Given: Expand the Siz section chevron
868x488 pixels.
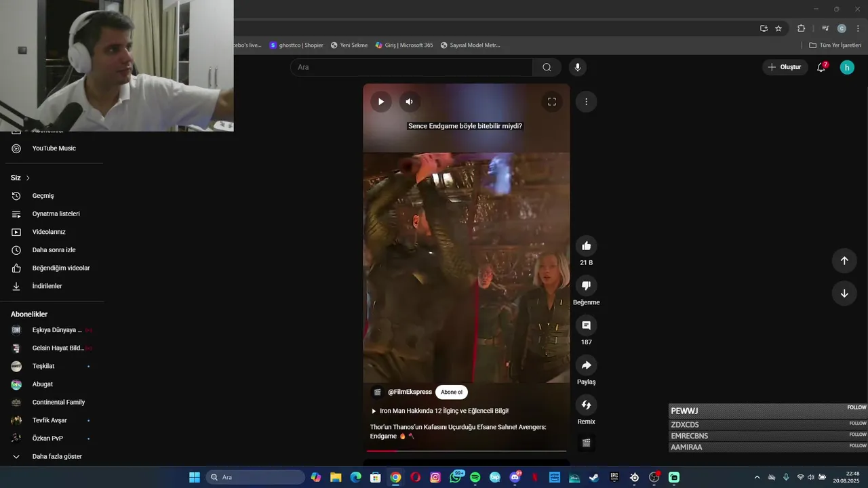Looking at the screenshot, I should [x=28, y=178].
